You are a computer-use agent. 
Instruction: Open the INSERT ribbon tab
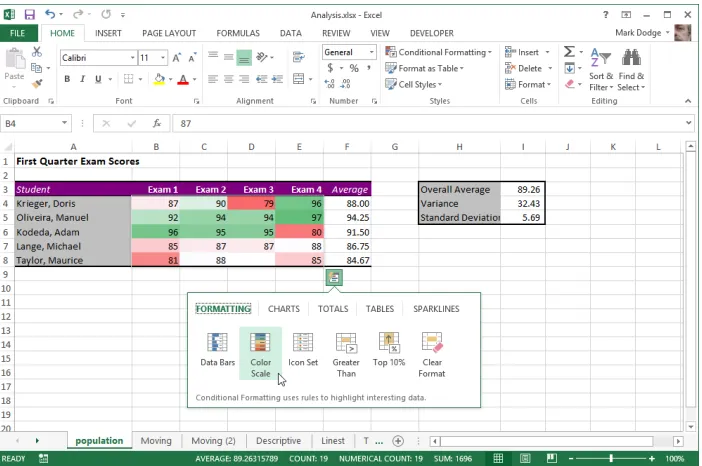click(x=108, y=33)
